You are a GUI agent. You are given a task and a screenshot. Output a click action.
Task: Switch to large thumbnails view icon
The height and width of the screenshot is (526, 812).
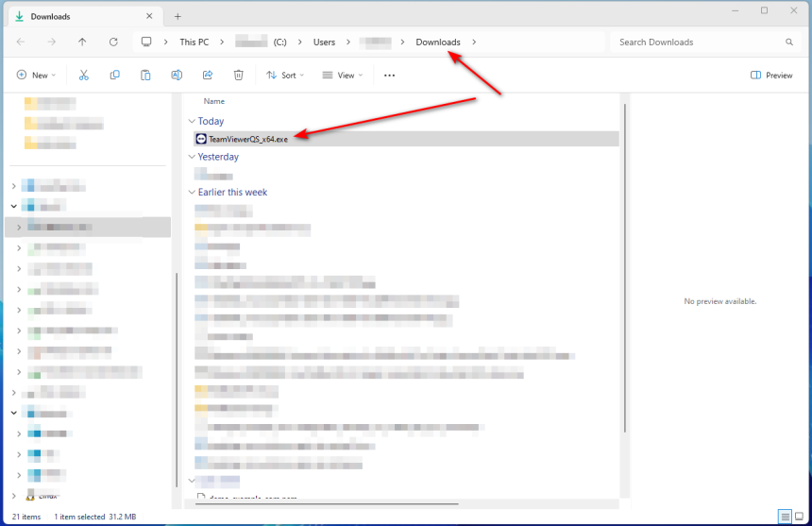click(799, 517)
